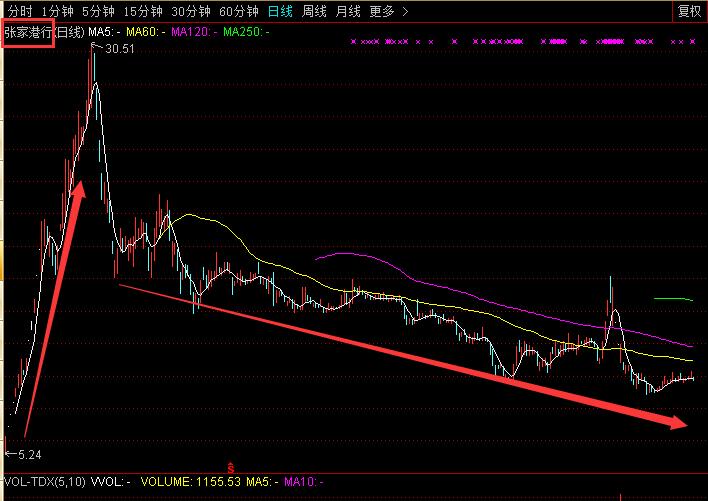708x501 pixels.
Task: Select the 5分钟 period tab
Action: (98, 12)
